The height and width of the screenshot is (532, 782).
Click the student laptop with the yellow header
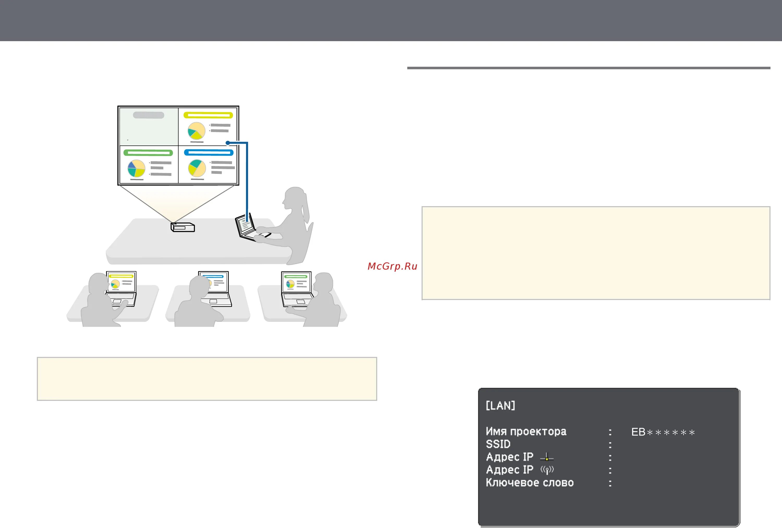pos(121,289)
